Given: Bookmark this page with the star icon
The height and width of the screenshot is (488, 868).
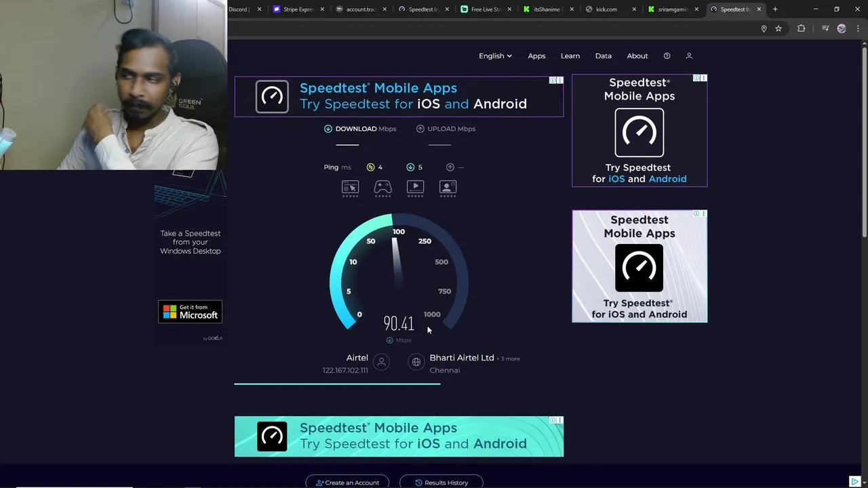Looking at the screenshot, I should pos(778,28).
